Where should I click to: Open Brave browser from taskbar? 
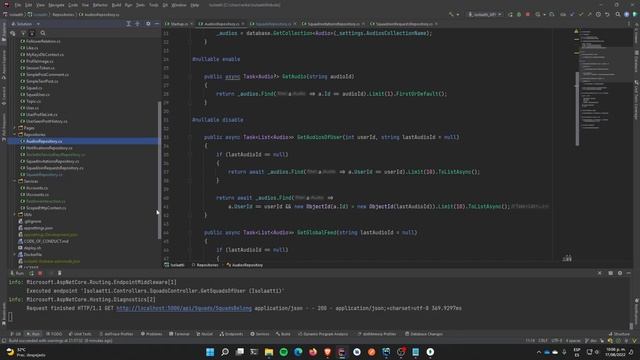coord(327,352)
